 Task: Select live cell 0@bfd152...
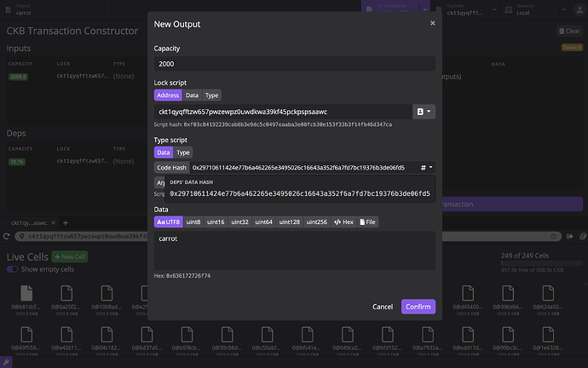[x=387, y=340]
